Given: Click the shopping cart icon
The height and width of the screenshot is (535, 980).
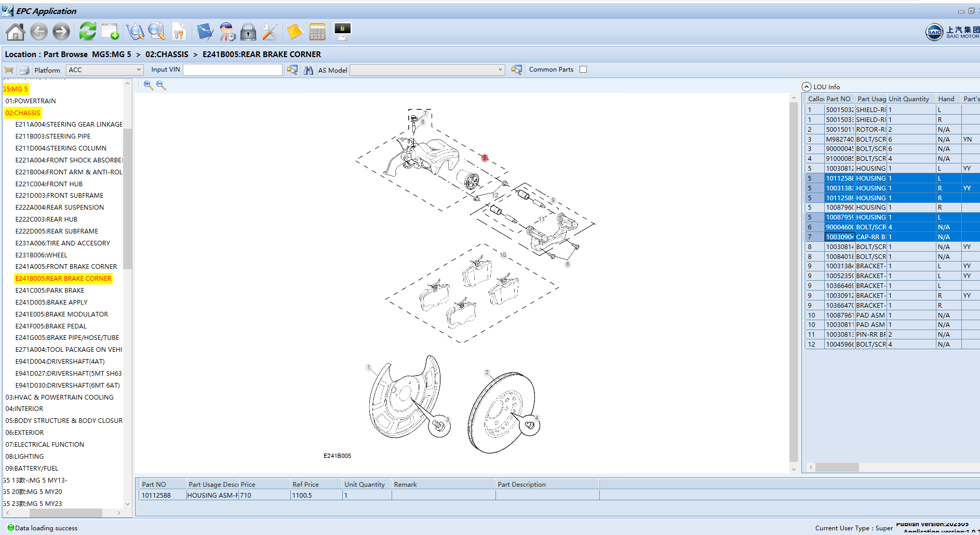Looking at the screenshot, I should pyautogui.click(x=9, y=70).
